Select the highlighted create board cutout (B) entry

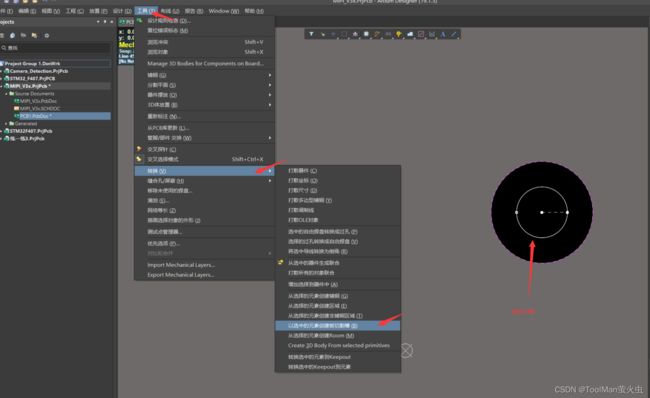pos(338,326)
